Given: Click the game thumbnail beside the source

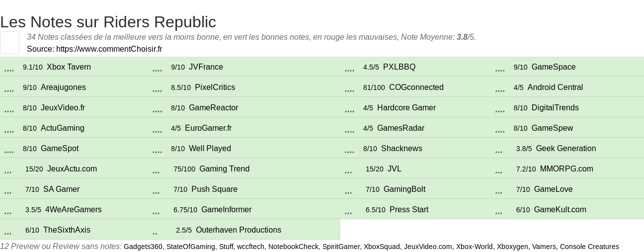Looking at the screenshot, I should 9,42.
